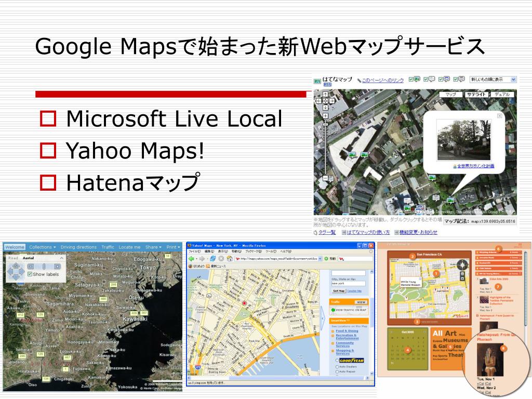Image resolution: width=532 pixels, height=399 pixels.
Task: Toggle checkbox beside the gray speech bubble icon
Action: click(426, 79)
